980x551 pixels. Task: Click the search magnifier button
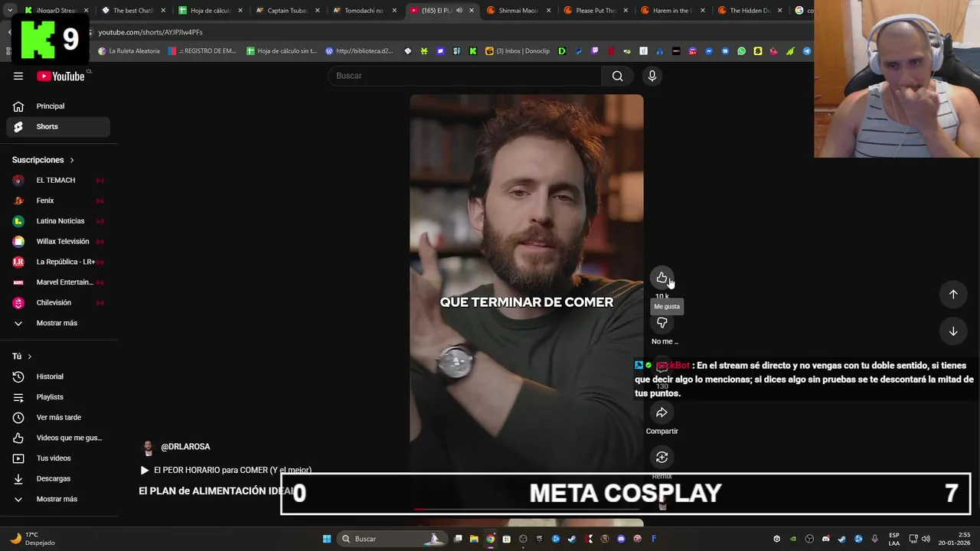617,76
